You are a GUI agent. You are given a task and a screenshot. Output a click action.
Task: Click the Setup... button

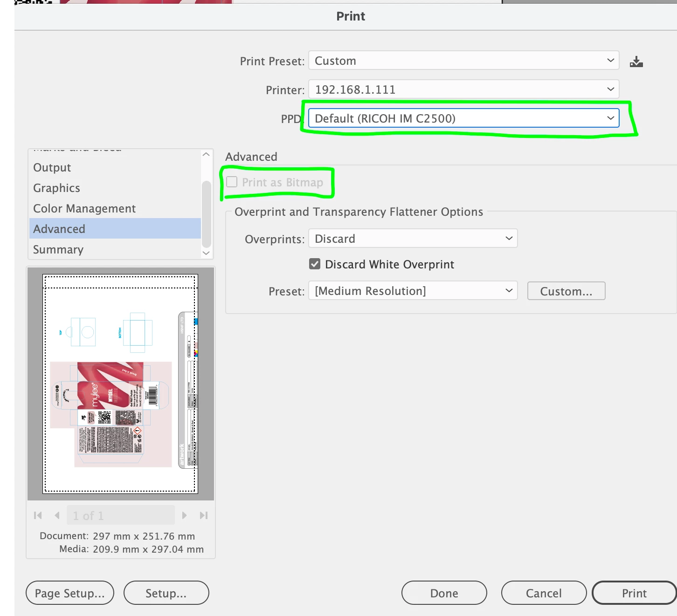166,593
